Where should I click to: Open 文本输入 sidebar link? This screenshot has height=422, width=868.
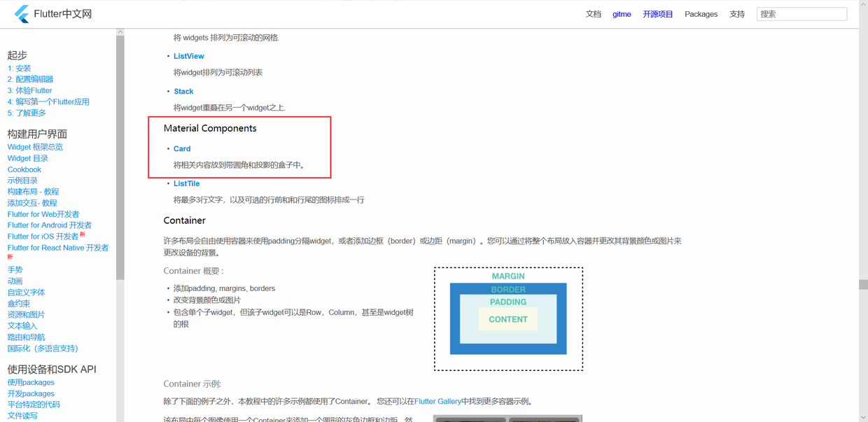pyautogui.click(x=22, y=325)
